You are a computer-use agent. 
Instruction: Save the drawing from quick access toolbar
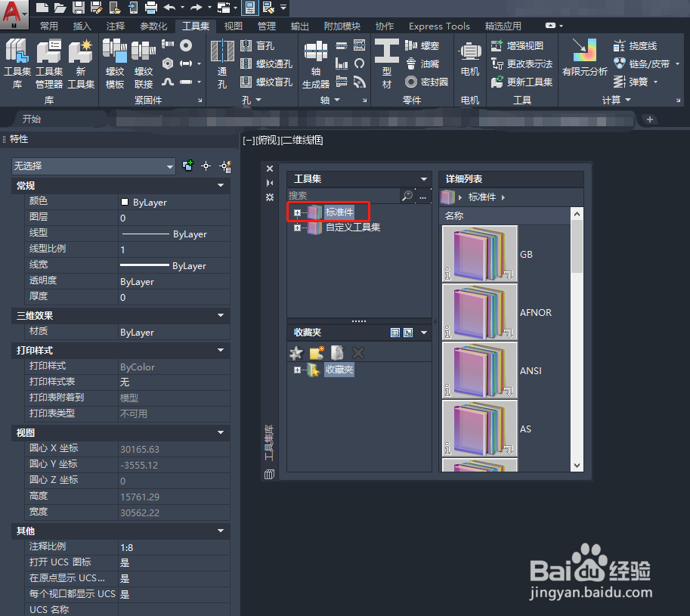coord(79,7)
